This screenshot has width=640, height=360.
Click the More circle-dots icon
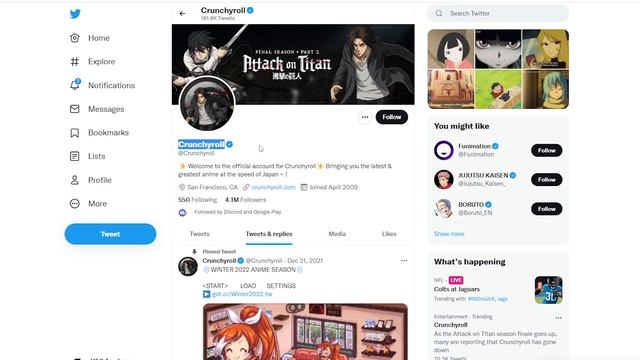75,204
